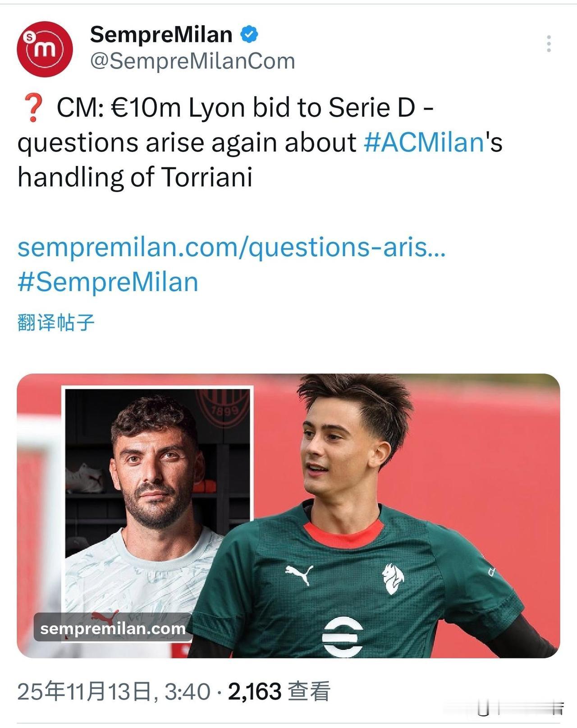Click the @SempreMilanCom handle
The width and height of the screenshot is (577, 728).
tap(192, 61)
